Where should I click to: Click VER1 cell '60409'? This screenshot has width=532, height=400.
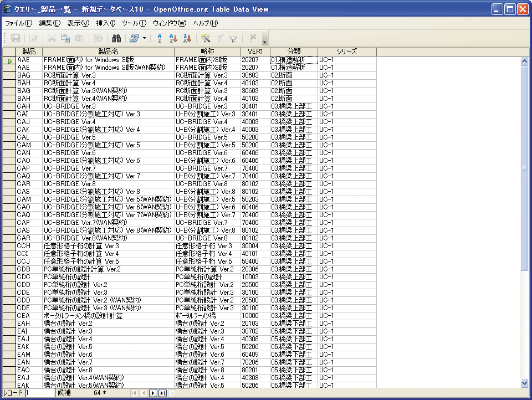[255, 355]
